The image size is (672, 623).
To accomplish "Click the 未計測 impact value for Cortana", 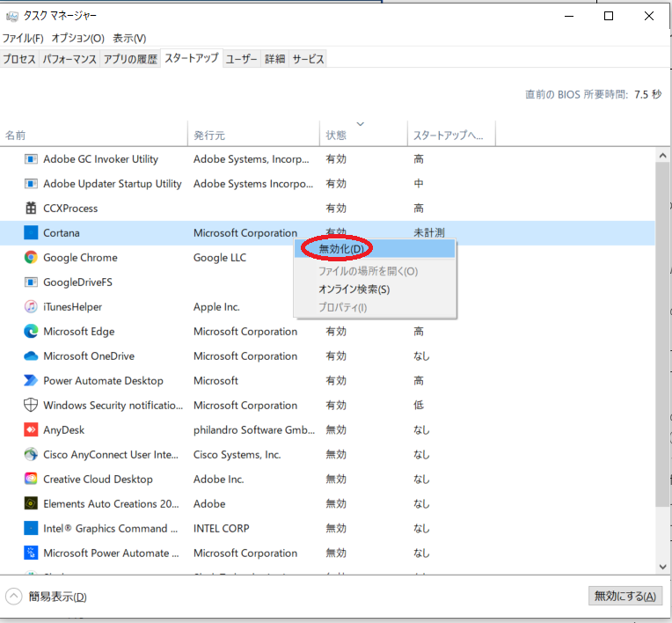I will [429, 233].
